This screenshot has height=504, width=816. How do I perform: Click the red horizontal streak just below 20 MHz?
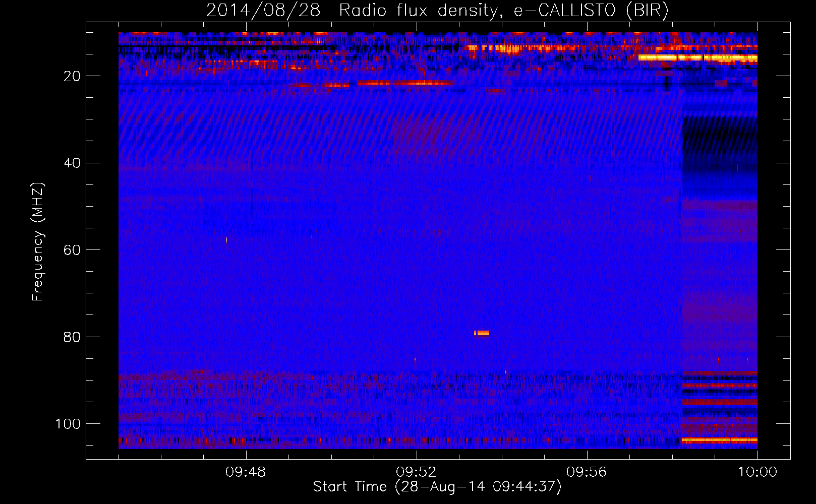(x=406, y=83)
